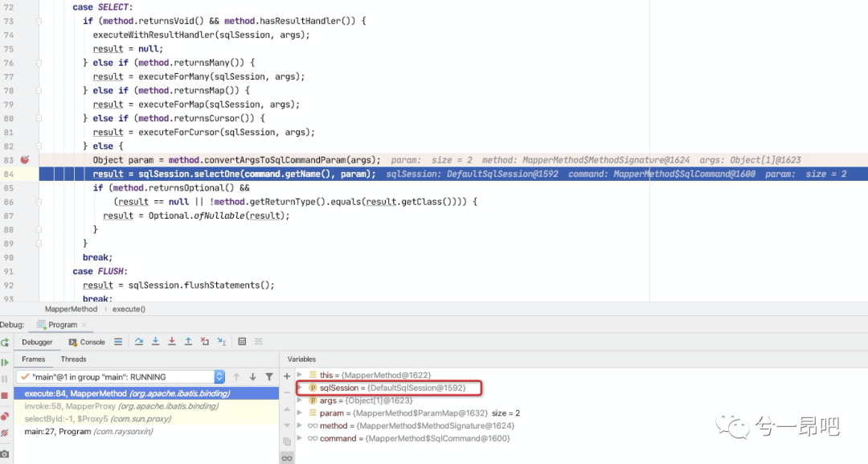Open the Frames tab
This screenshot has width=868, height=464.
tap(33, 359)
